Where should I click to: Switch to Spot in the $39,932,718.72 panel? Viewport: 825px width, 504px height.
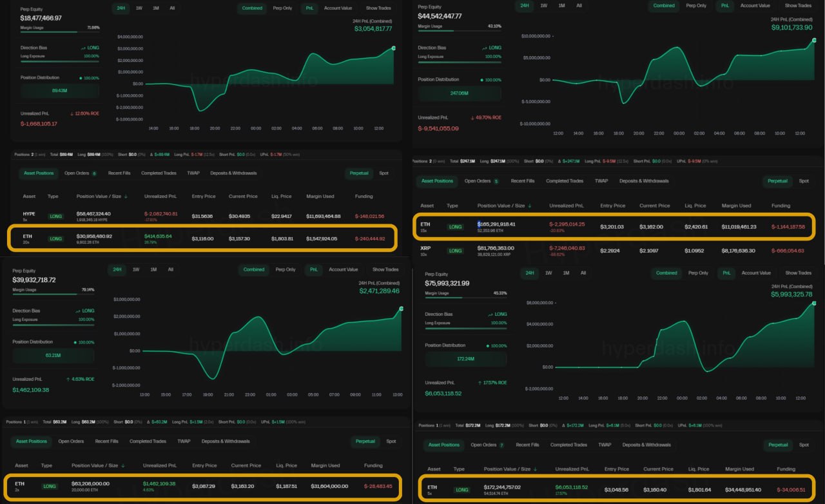pyautogui.click(x=391, y=441)
